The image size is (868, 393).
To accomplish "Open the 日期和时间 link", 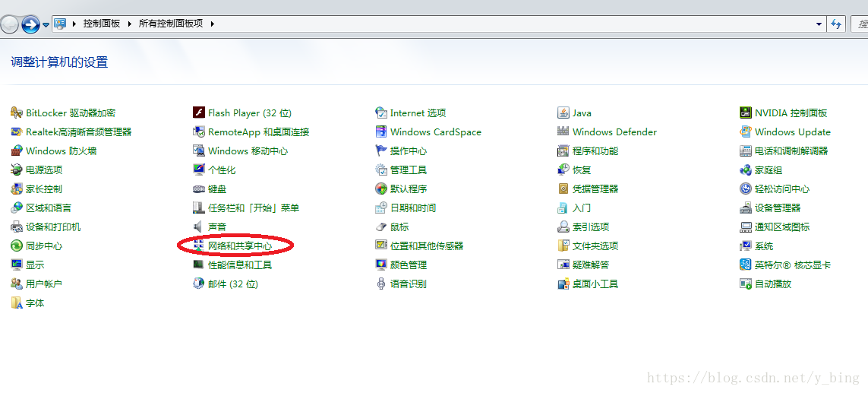I will coord(413,208).
